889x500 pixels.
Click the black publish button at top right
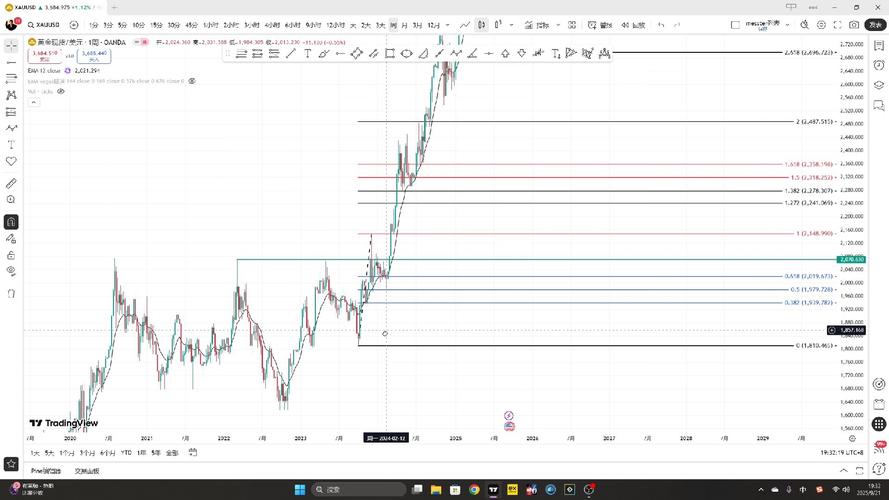[x=875, y=25]
